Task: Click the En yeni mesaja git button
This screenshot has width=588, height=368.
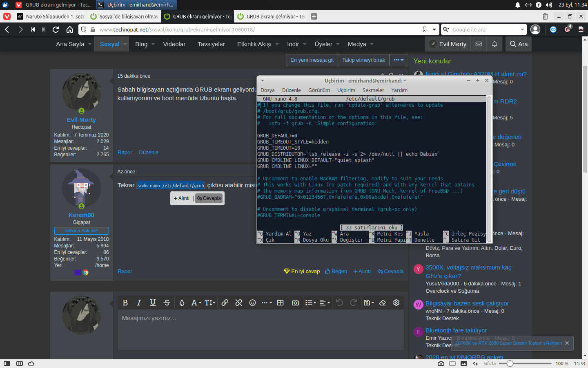Action: point(312,60)
